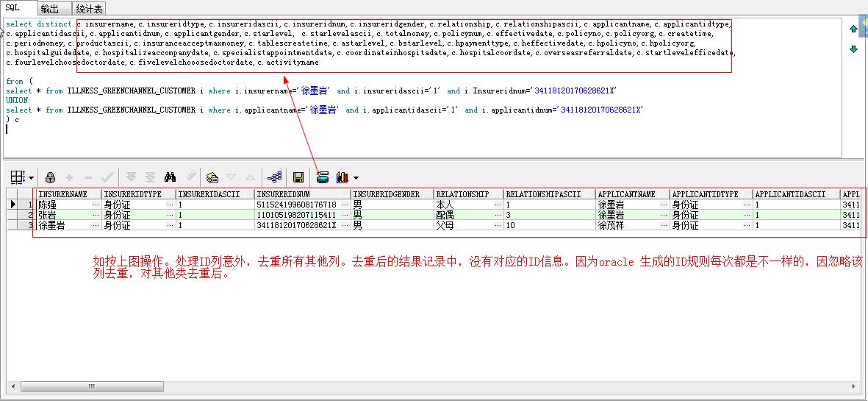Click the INSURERNAME column header
This screenshot has width=868, height=401.
click(68, 194)
